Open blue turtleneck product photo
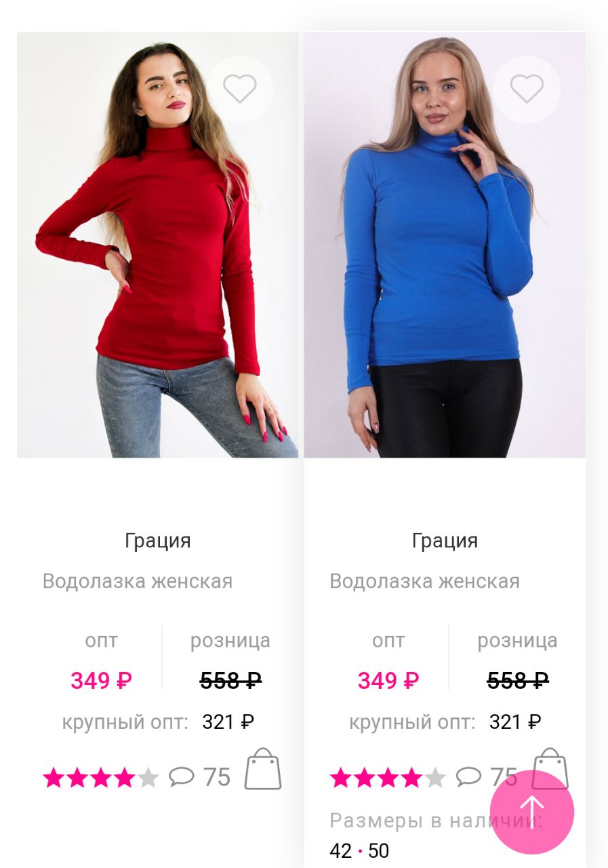This screenshot has height=868, width=608. tap(445, 245)
